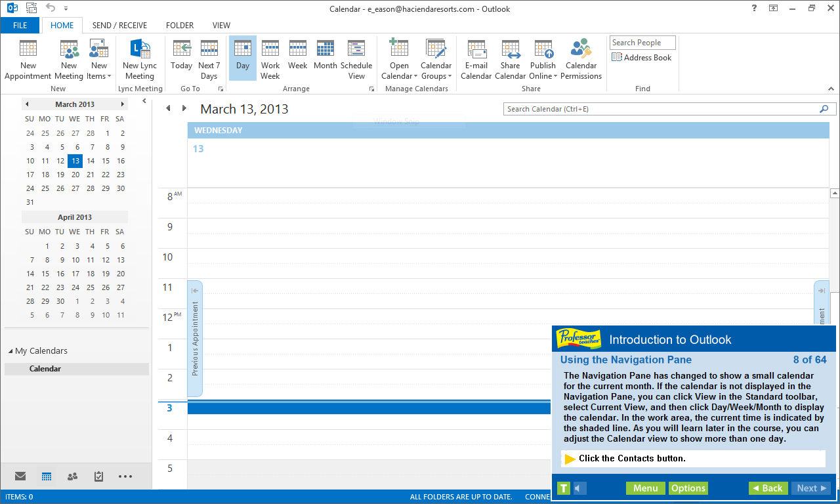Switch to Schedule View
This screenshot has width=840, height=504.
[356, 58]
